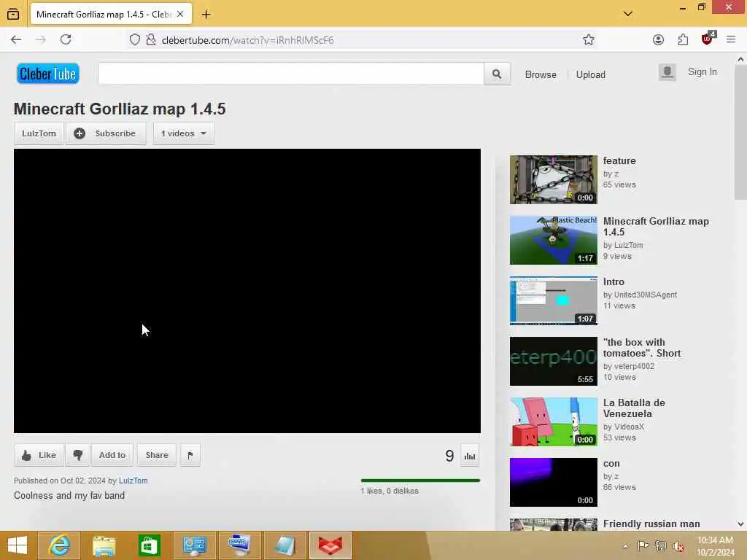The height and width of the screenshot is (560, 747).
Task: Open La Batalla de Venezuela thumbnail
Action: 553,422
